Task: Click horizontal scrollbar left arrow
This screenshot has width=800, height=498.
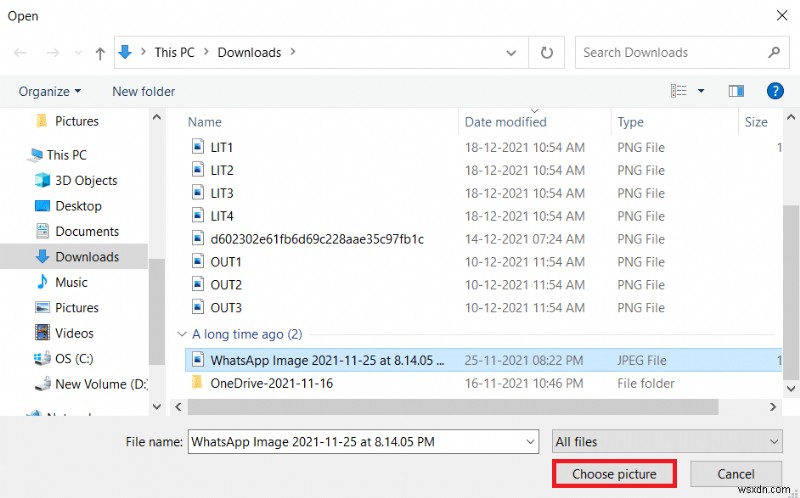Action: pos(179,407)
